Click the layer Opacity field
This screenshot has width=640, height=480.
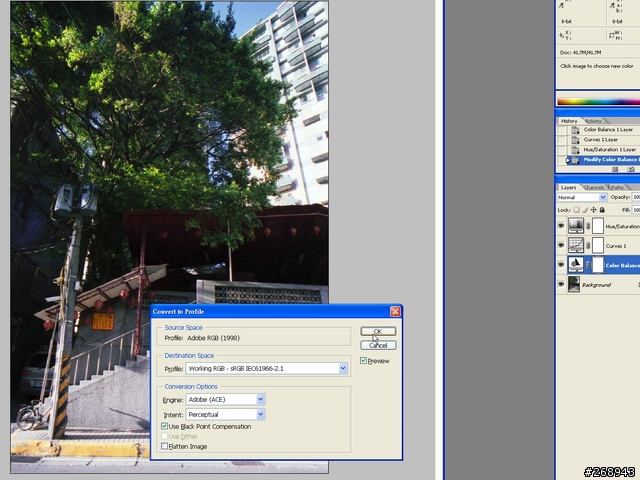(636, 198)
